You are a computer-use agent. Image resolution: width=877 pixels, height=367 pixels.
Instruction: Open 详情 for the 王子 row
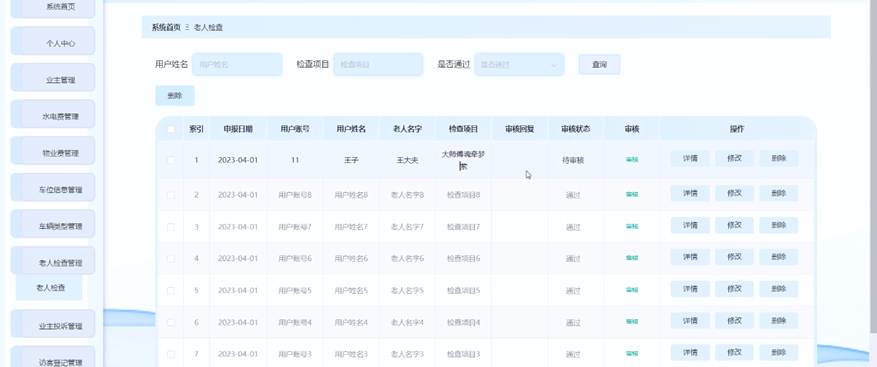[x=690, y=158]
